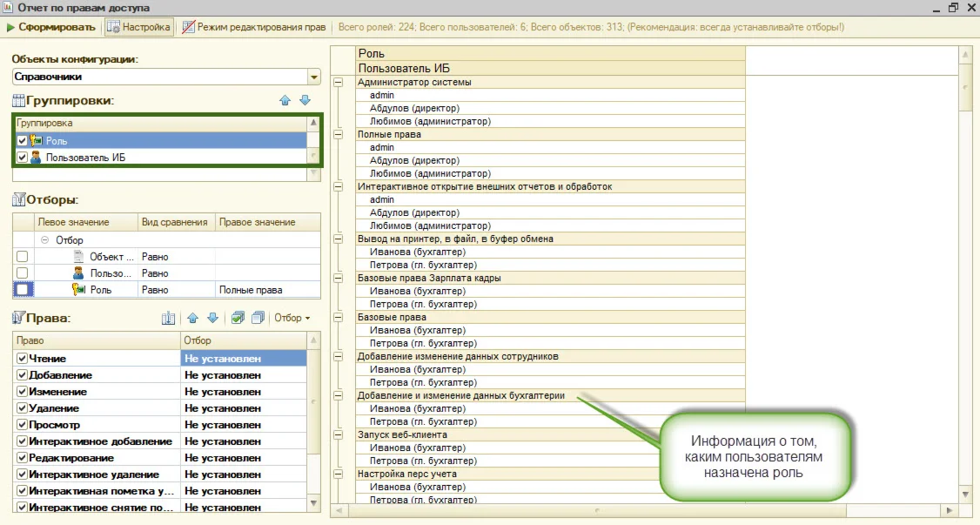The width and height of the screenshot is (980, 525).
Task: Uncheck the Пользователь ИБ grouping checkbox
Action: pyautogui.click(x=23, y=158)
